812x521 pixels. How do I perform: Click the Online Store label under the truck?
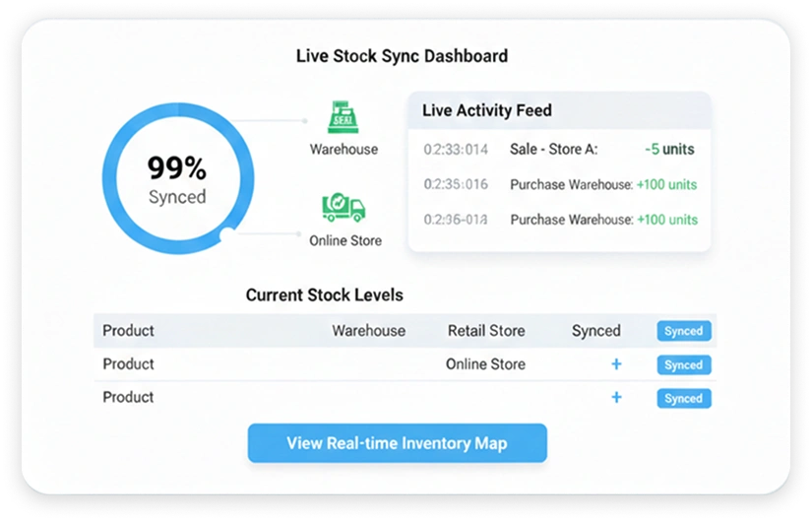pyautogui.click(x=345, y=240)
